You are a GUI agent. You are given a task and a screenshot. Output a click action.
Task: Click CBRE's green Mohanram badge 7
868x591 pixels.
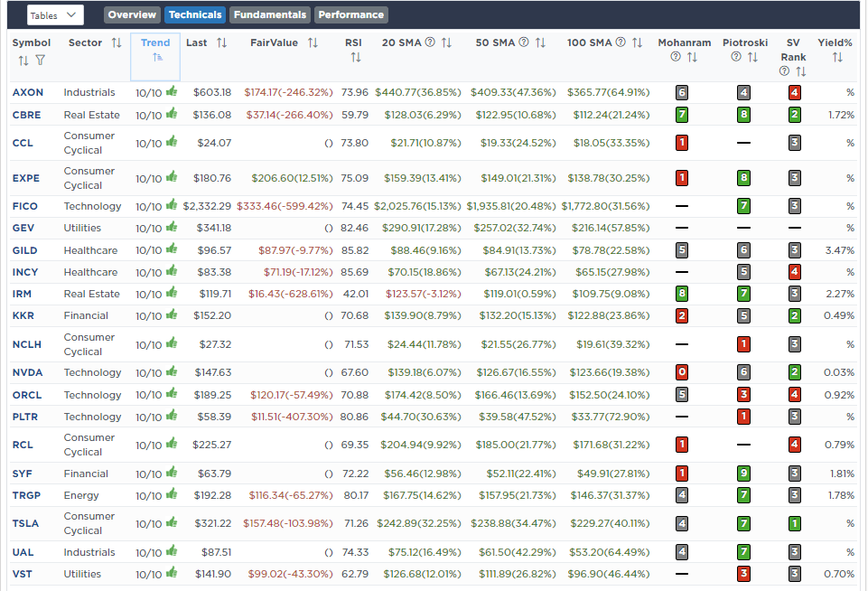[x=682, y=115]
